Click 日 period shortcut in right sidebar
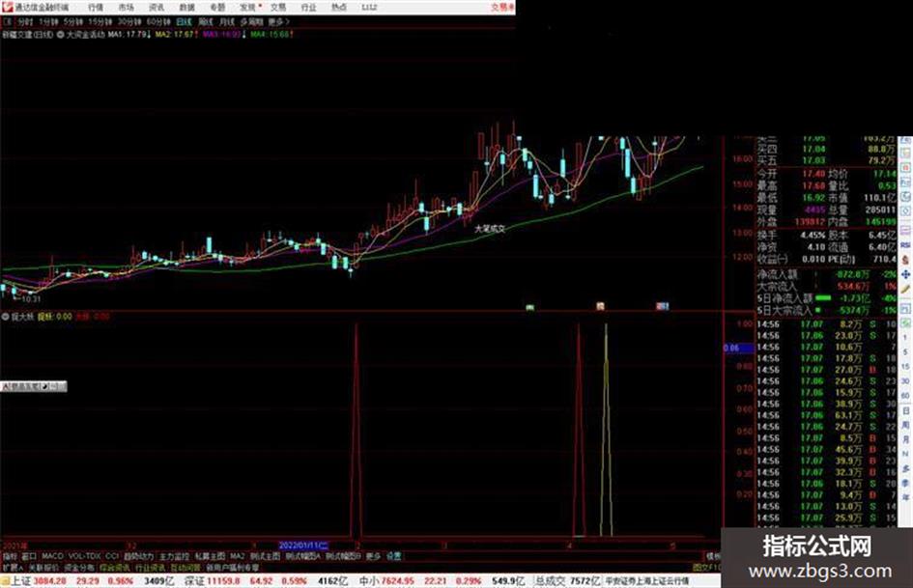Viewport: 913px width, 588px height. (905, 411)
